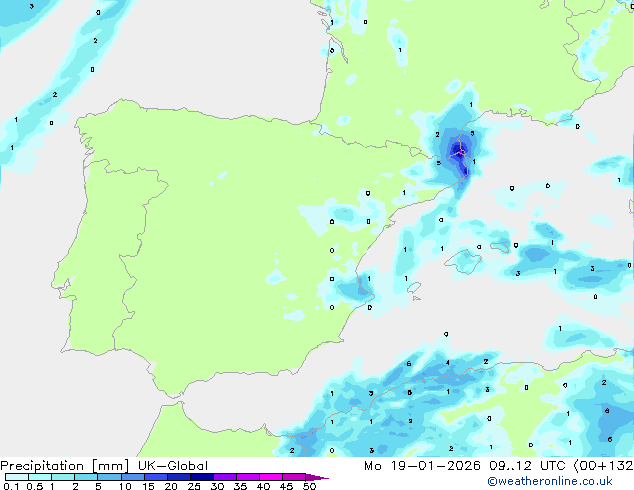Image resolution: width=634 pixels, height=490 pixels.
Task: Choose the 20–25 mm legend color swatch
Action: (x=179, y=477)
